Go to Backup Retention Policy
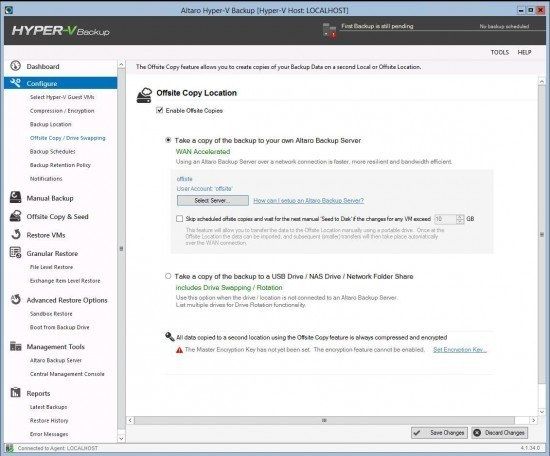This screenshot has height=456, width=550. coord(60,165)
